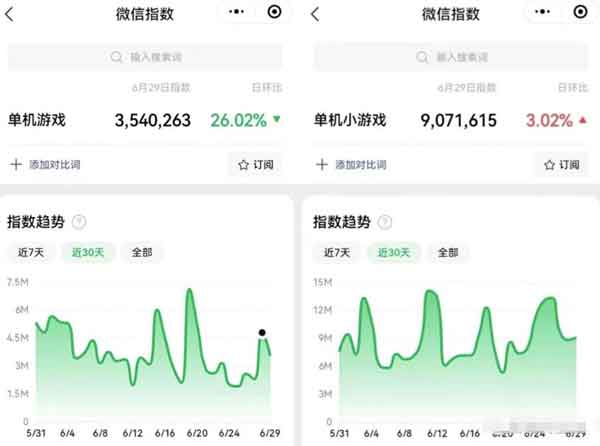Click the 单机游戏 keyword label
The width and height of the screenshot is (600, 446).
(37, 120)
